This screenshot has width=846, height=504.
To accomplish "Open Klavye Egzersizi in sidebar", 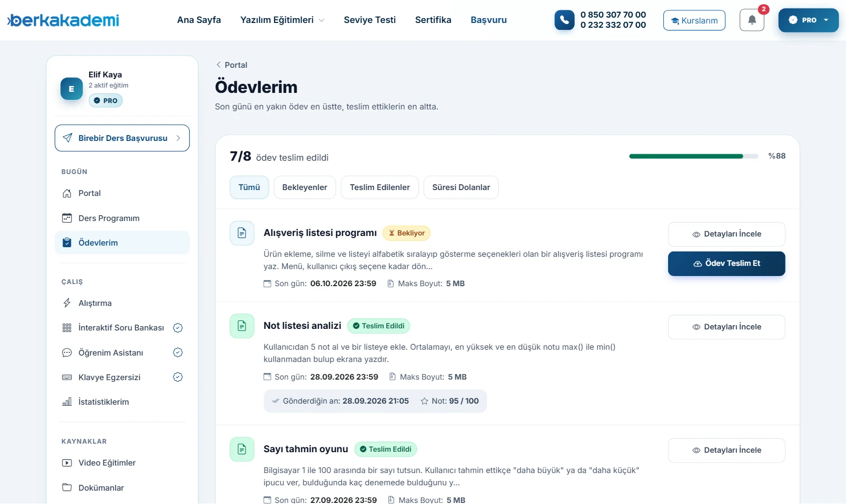I will click(122, 377).
